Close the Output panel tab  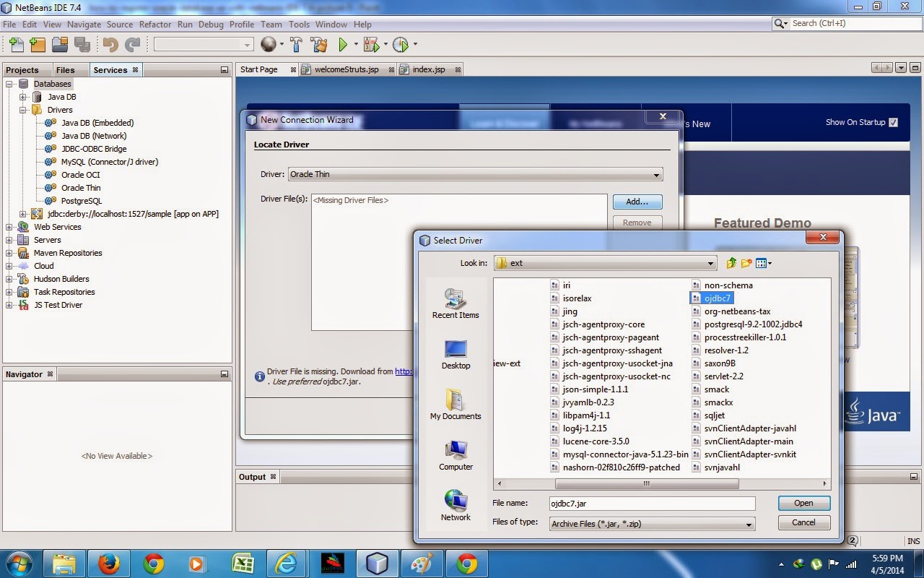pyautogui.click(x=274, y=477)
